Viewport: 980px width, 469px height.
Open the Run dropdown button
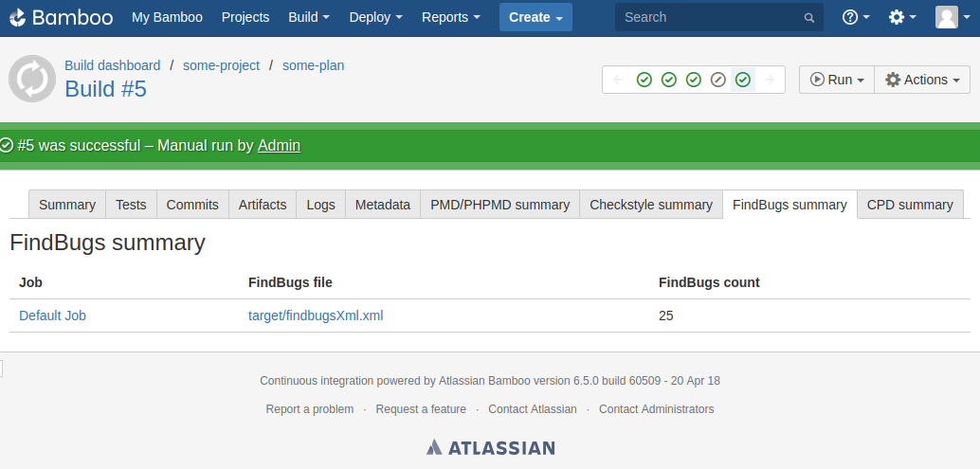(837, 80)
